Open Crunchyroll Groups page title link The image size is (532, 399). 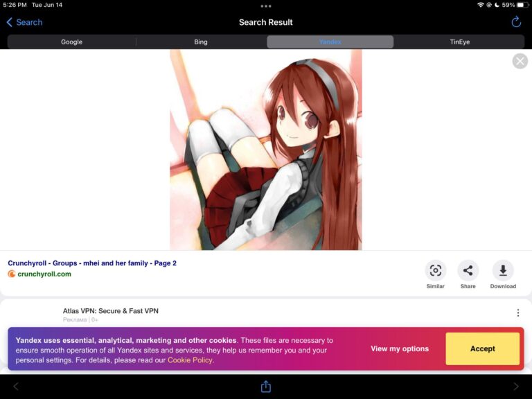[92, 263]
